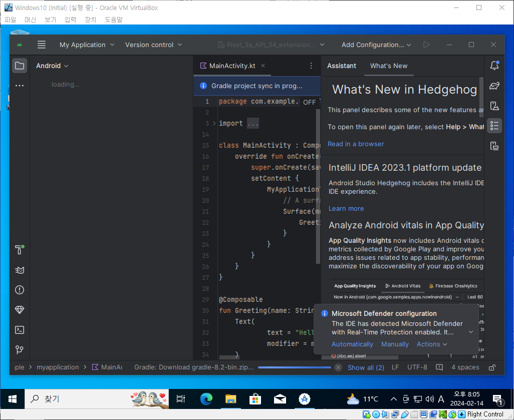Click the Windows search box 찾기

tap(97, 398)
